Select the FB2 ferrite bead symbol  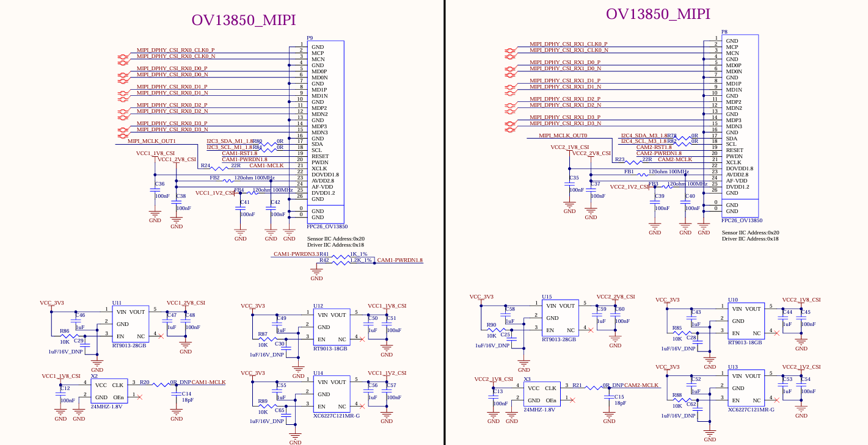click(228, 181)
